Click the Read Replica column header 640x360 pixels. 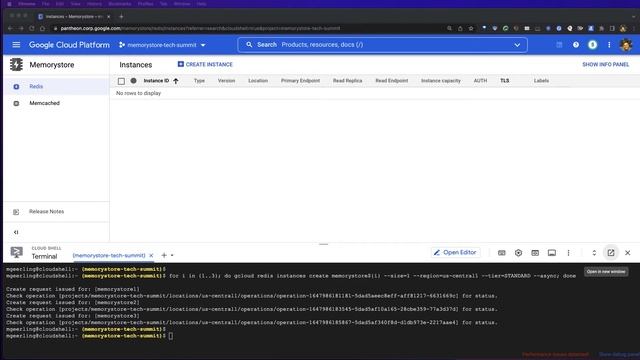(347, 81)
